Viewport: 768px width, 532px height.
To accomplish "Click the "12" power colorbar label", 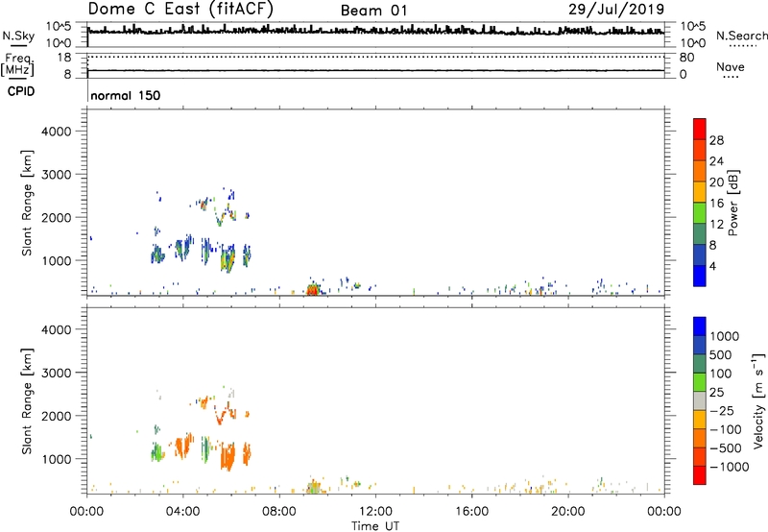I will point(716,225).
